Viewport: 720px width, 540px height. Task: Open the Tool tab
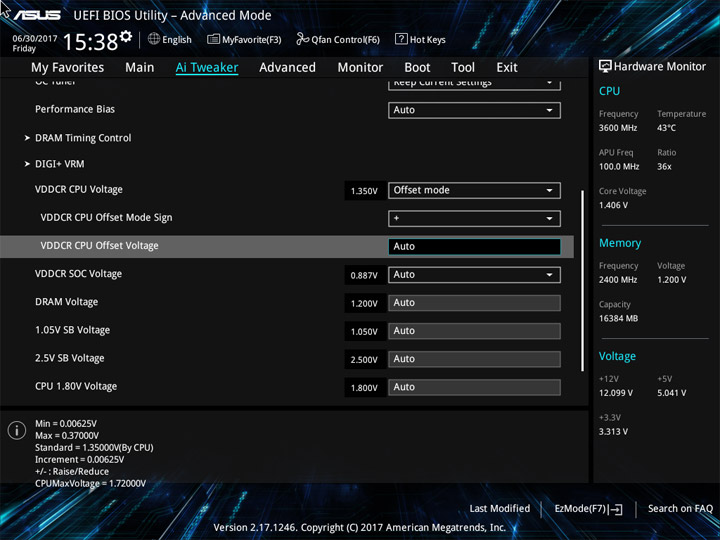coord(463,68)
